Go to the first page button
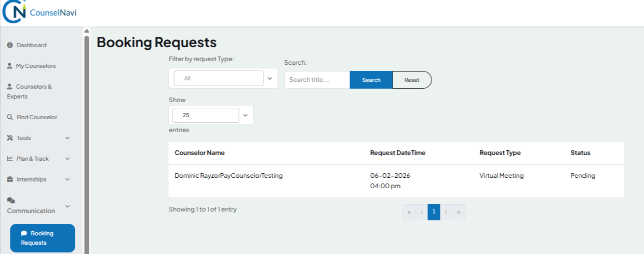Screen dimensions: 644x254 [409, 212]
